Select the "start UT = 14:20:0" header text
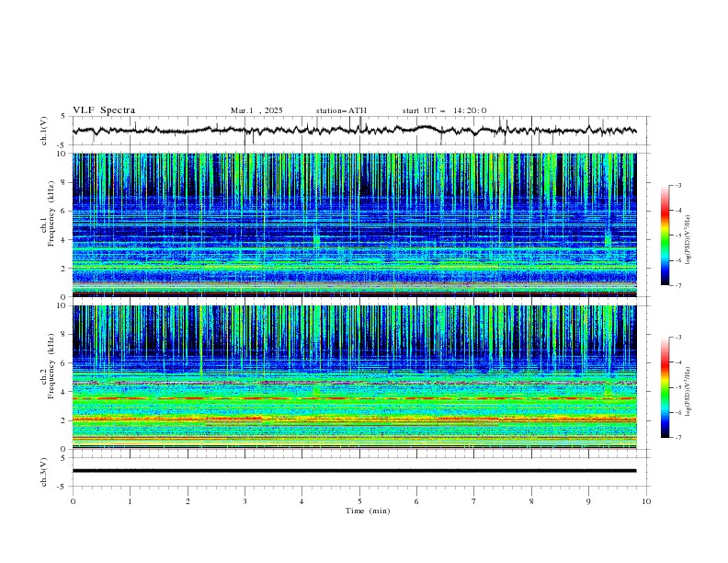 (444, 110)
